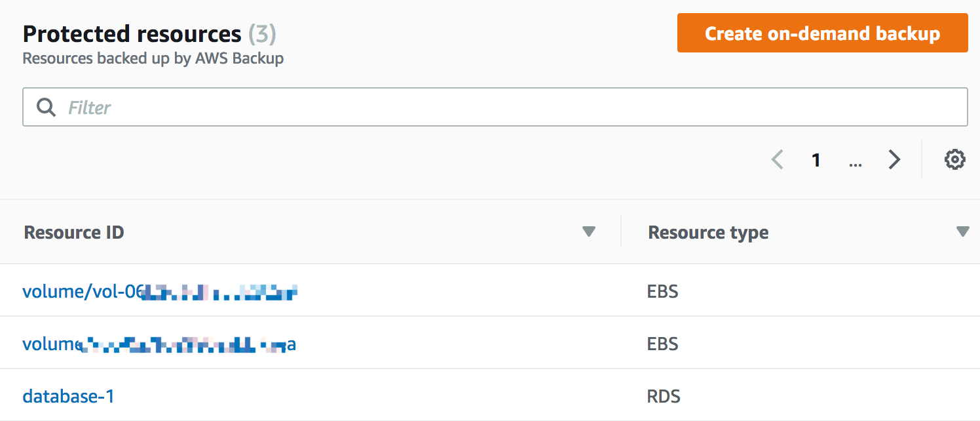Click the pagination ellipsis
The width and height of the screenshot is (980, 421).
[855, 161]
